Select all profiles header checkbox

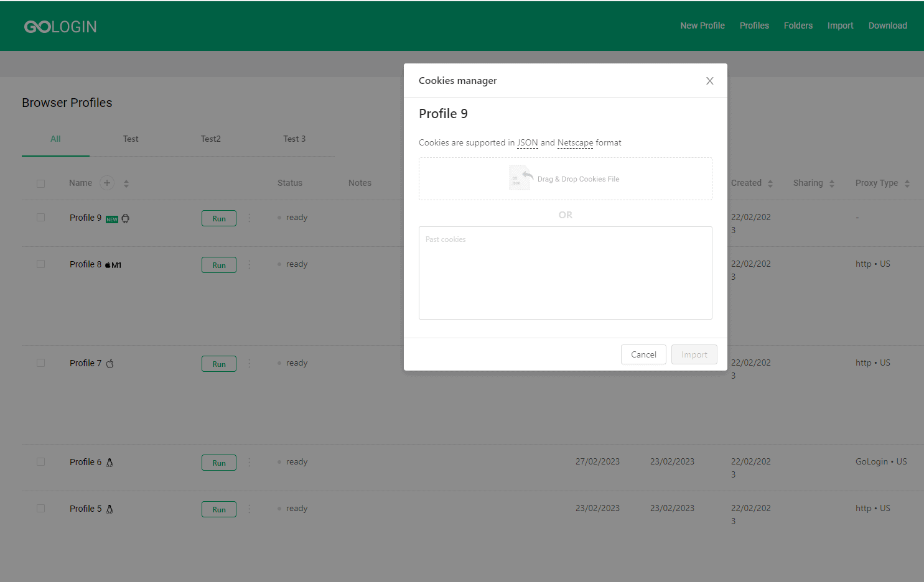(40, 183)
